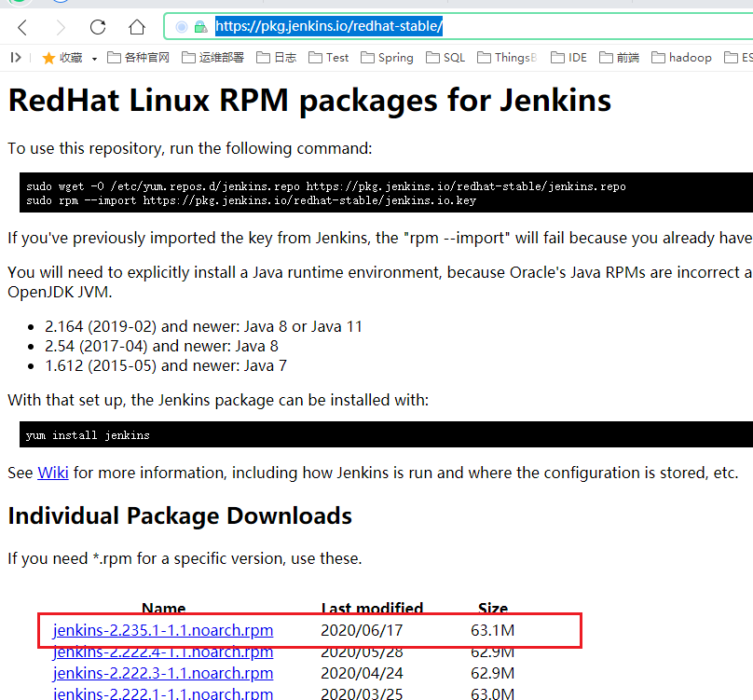
Task: Click the size value 63.0M
Action: (493, 693)
